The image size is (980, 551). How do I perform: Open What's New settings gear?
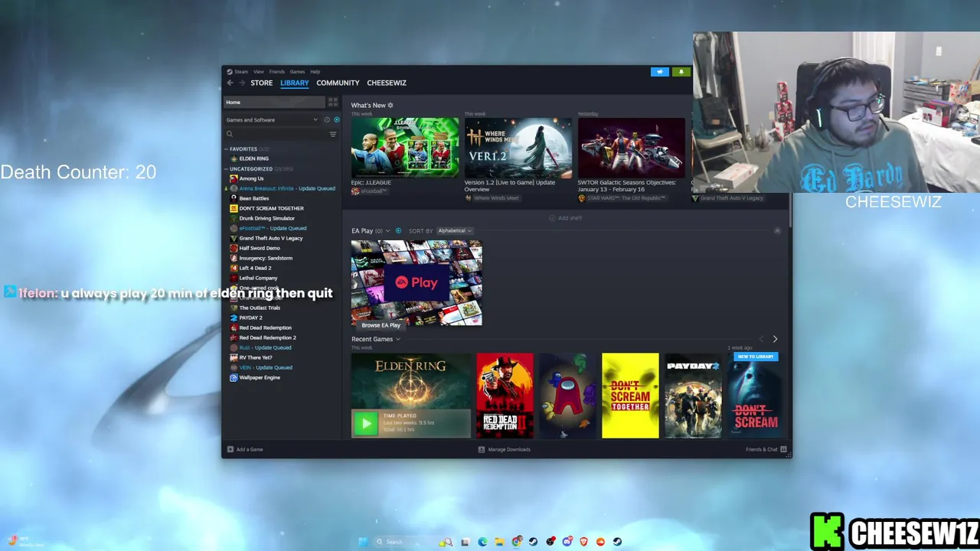390,106
